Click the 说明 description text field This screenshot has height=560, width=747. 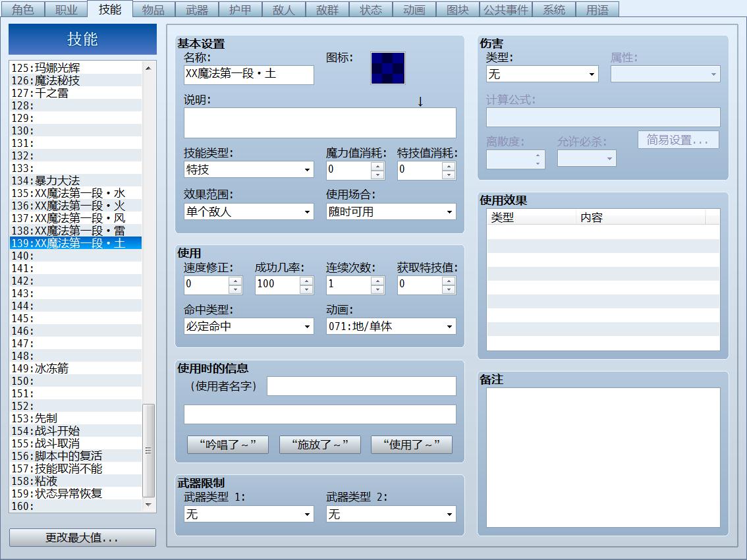pos(319,123)
